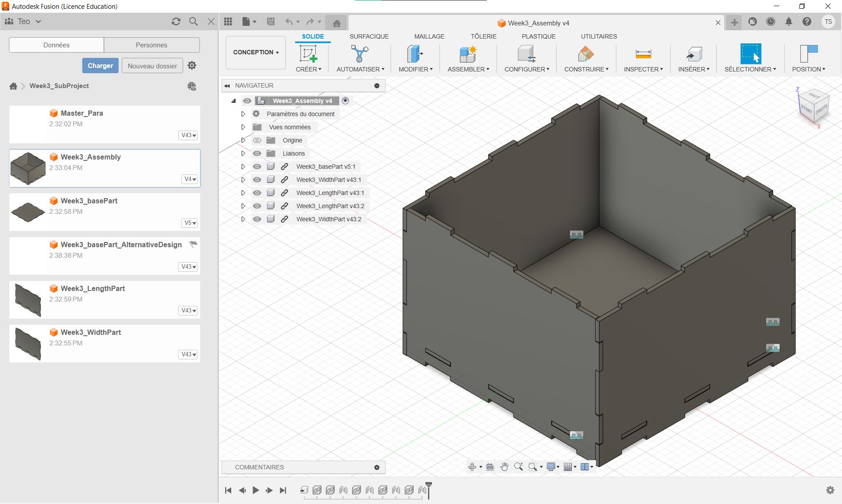Click the Position tool icon
This screenshot has width=842, height=504.
[809, 54]
